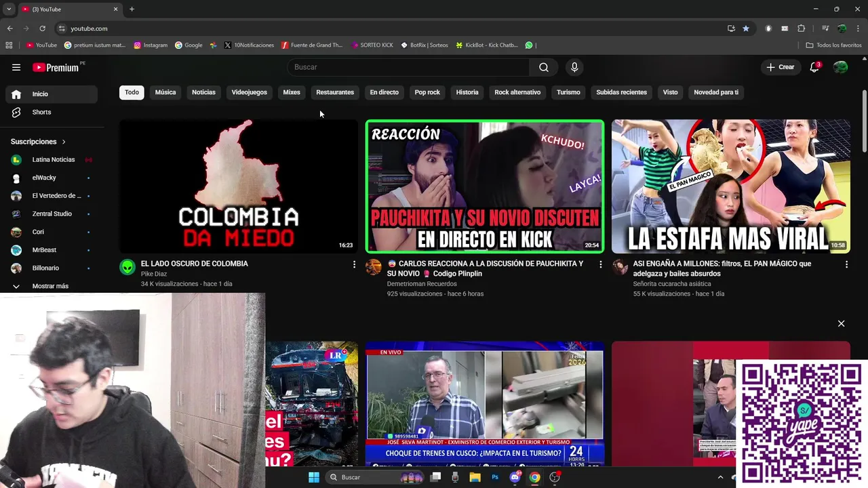Open Colombia Da Miedo video thumbnail
This screenshot has width=868, height=488.
tap(239, 186)
